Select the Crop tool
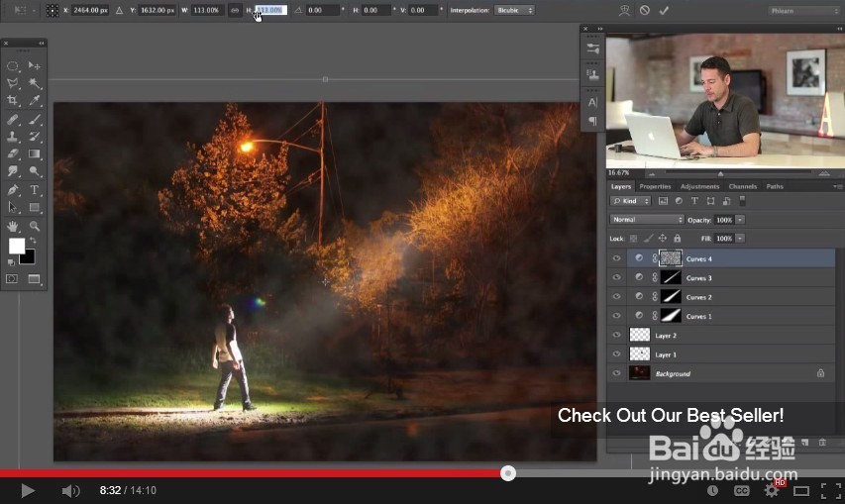The image size is (845, 504). [13, 100]
